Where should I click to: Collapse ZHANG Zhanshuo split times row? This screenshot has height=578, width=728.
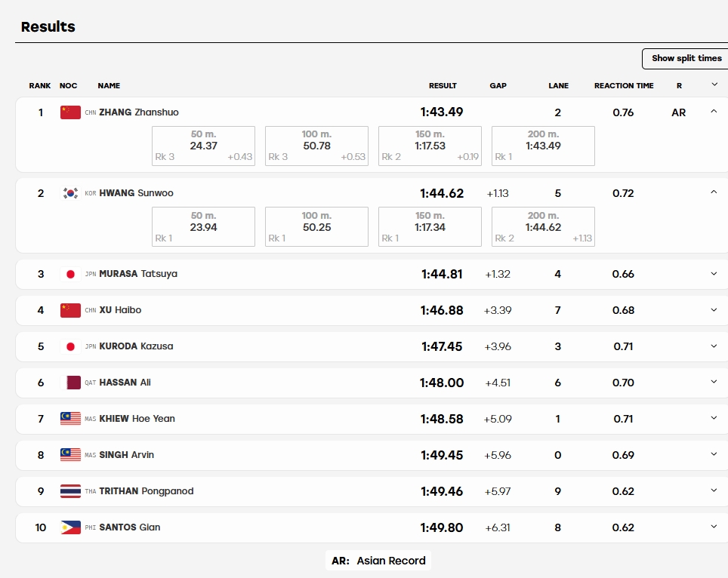click(714, 112)
